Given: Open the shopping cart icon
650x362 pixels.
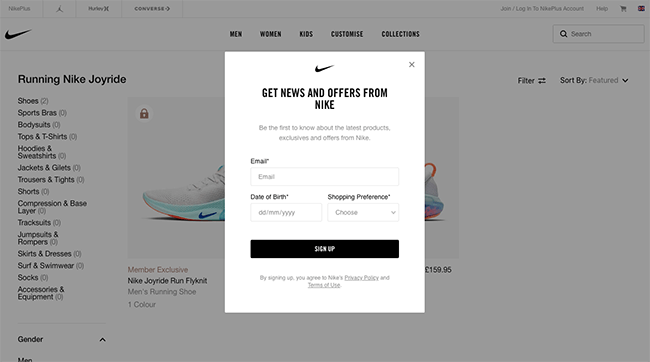Looking at the screenshot, I should pos(623,9).
